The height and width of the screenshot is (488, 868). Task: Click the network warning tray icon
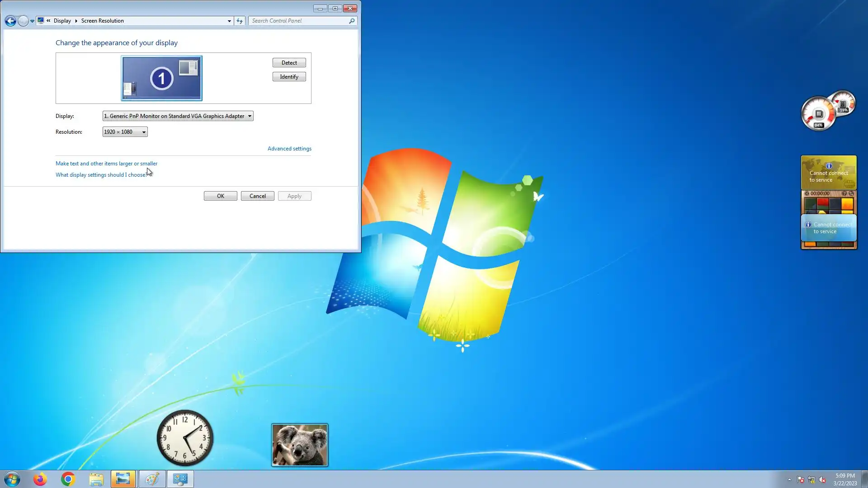tap(811, 479)
